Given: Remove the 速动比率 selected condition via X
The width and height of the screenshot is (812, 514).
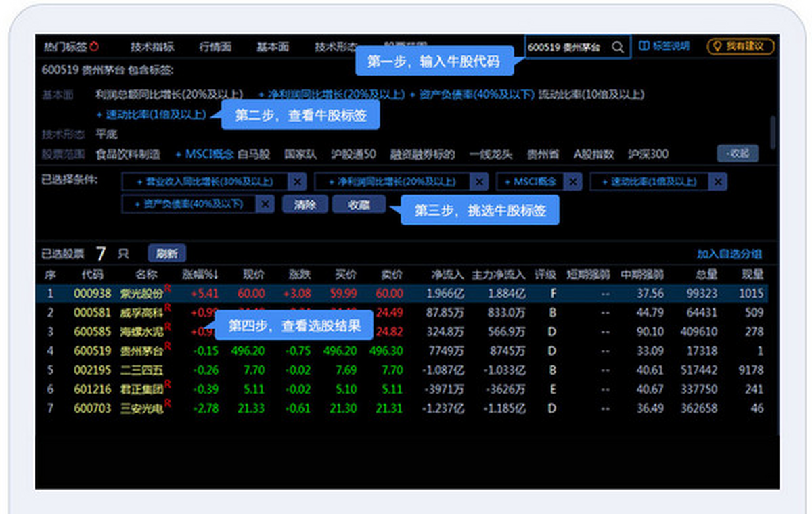Looking at the screenshot, I should 718,181.
